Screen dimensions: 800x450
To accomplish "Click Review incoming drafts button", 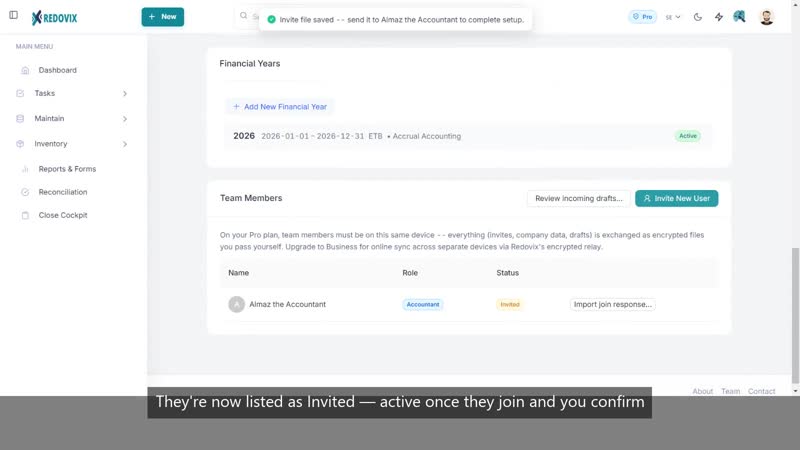I will [x=579, y=198].
